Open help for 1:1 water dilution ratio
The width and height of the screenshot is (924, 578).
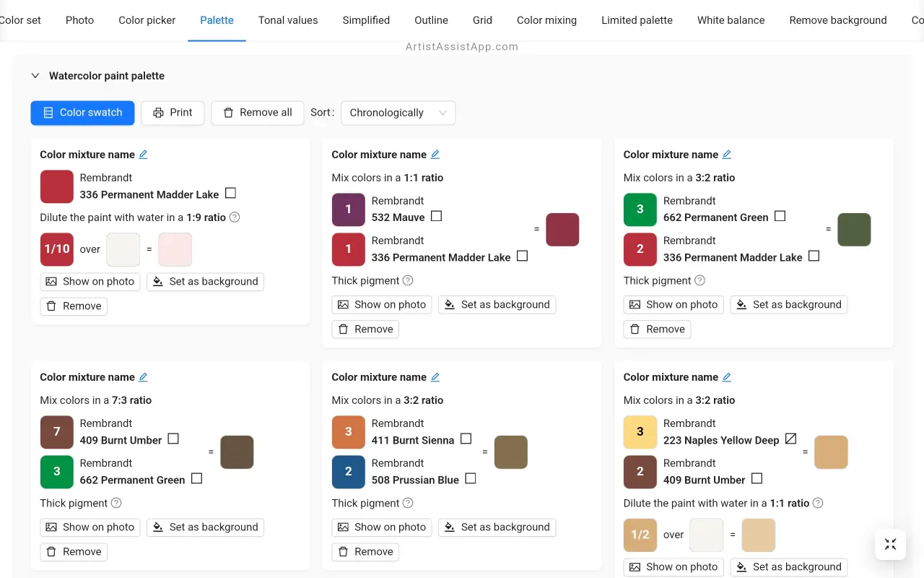click(x=818, y=503)
